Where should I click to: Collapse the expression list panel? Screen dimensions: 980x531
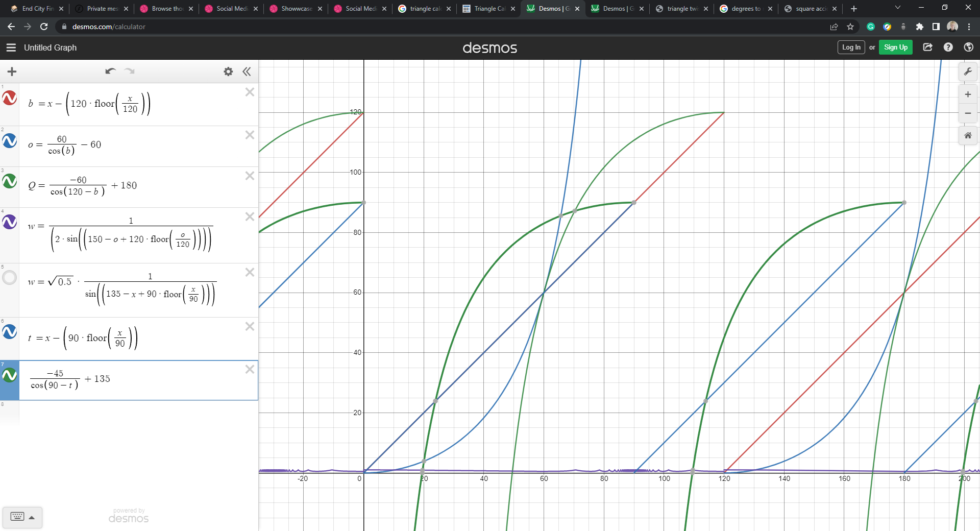click(x=247, y=71)
